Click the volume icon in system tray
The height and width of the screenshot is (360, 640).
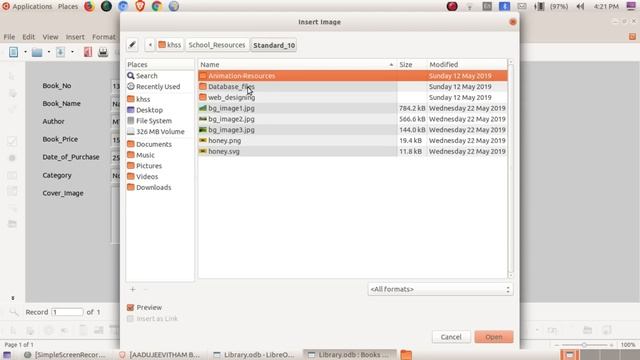(580, 7)
